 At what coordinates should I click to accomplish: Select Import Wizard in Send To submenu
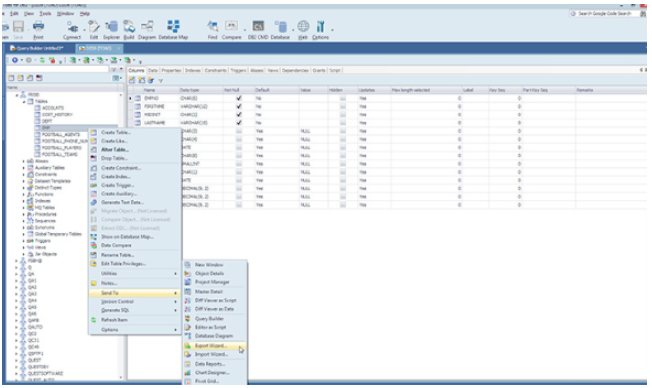click(x=215, y=354)
